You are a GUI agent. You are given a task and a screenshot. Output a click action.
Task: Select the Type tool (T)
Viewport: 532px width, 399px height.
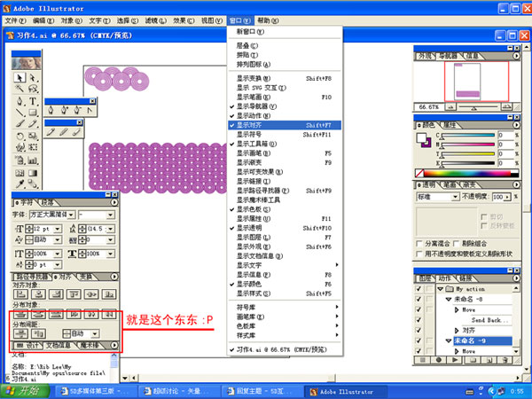coord(33,101)
